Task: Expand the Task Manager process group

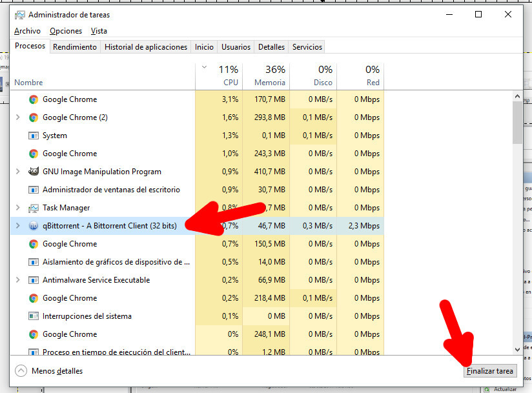Action: [x=18, y=208]
